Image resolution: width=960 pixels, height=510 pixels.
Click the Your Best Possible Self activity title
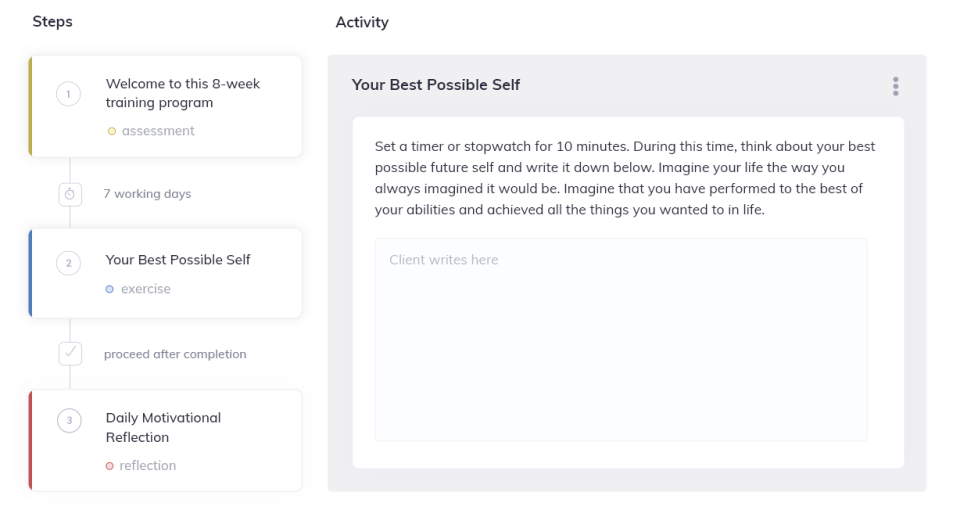(x=436, y=85)
